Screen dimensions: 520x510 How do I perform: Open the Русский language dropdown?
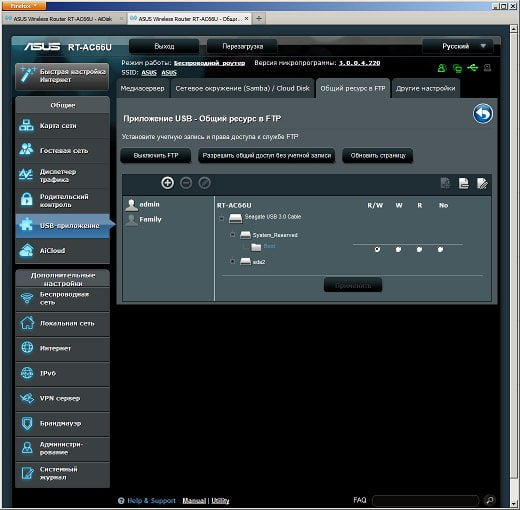coord(457,46)
